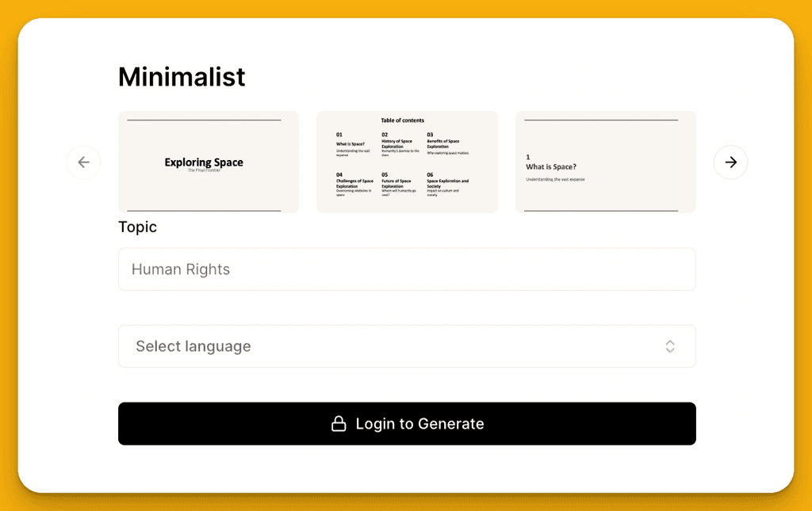Click the previous slide arrow button

(x=83, y=162)
